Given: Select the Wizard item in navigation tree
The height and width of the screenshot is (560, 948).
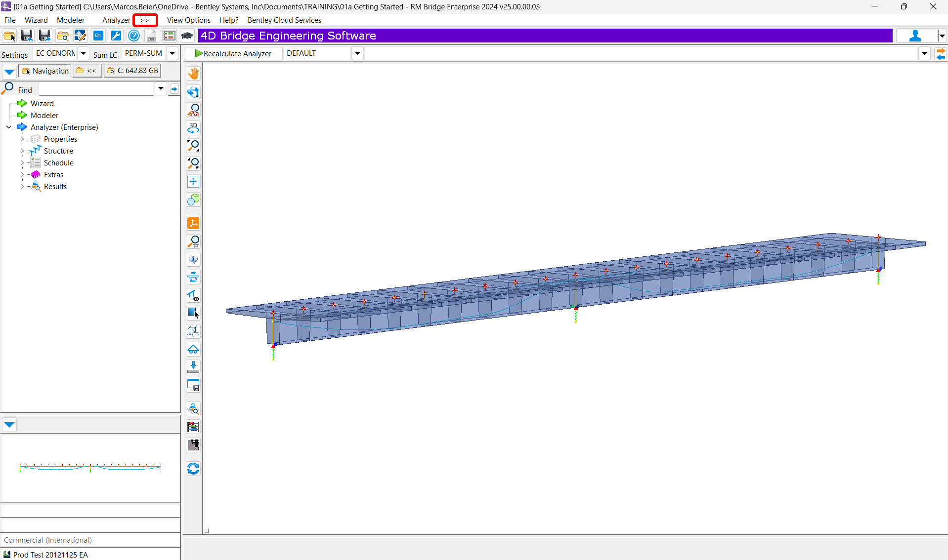Looking at the screenshot, I should [42, 103].
